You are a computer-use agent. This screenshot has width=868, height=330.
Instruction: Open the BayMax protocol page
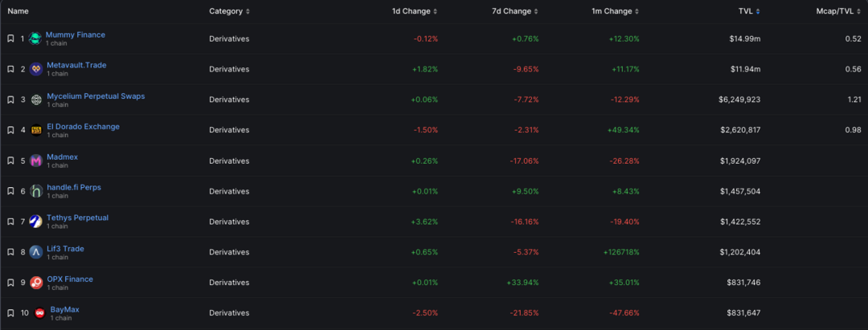coord(64,310)
